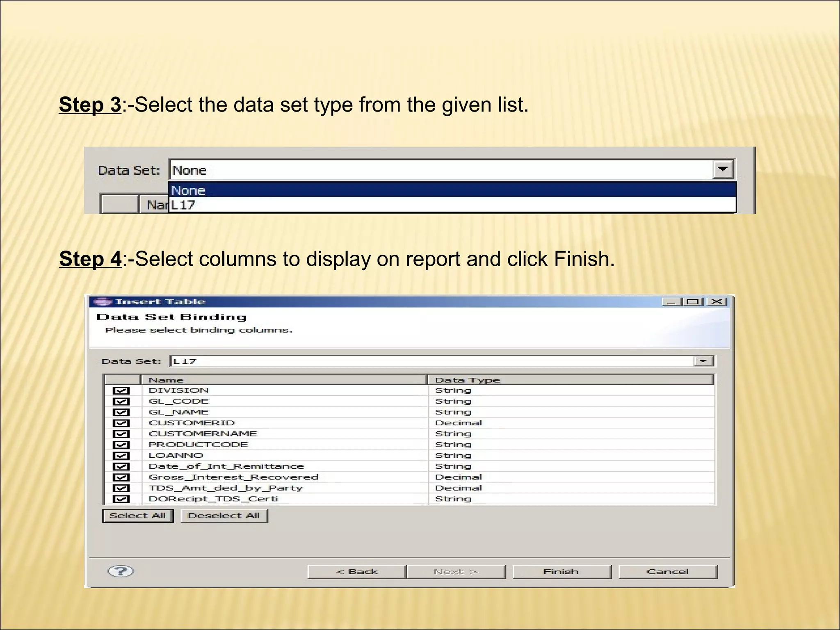Toggle the PRODUCTCODE column checkbox

tap(121, 445)
